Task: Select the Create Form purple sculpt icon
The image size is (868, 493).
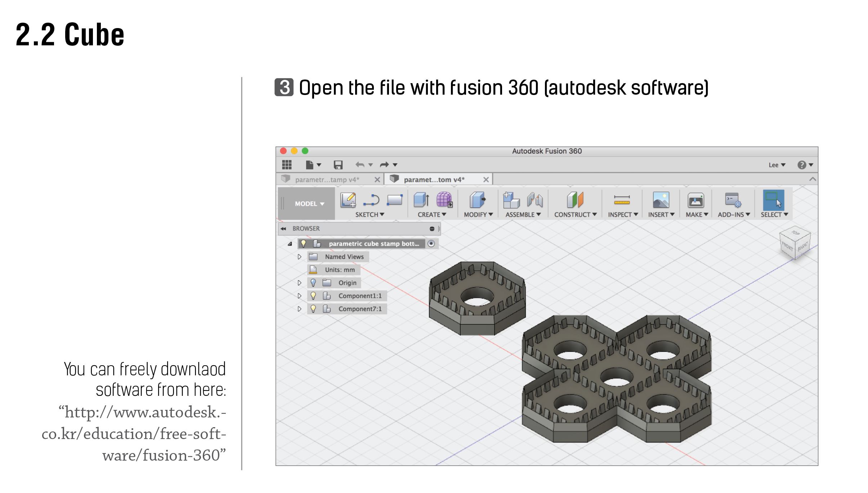Action: click(x=444, y=200)
